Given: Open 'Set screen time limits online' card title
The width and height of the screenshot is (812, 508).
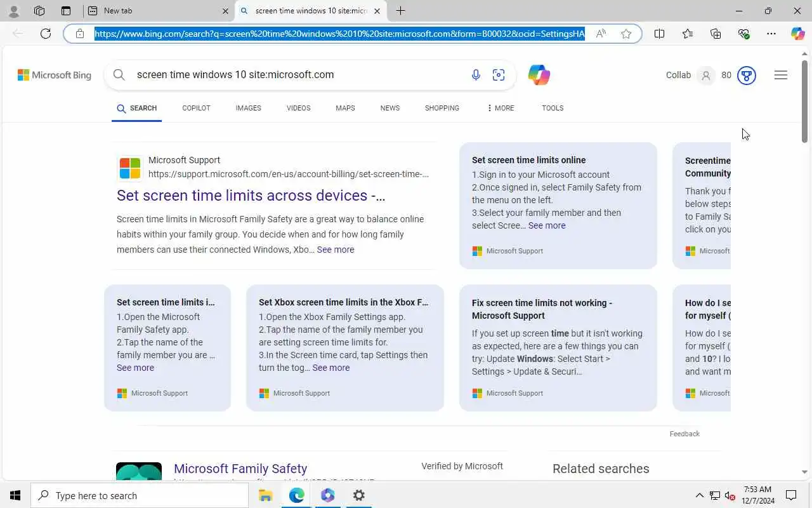Looking at the screenshot, I should pyautogui.click(x=529, y=160).
